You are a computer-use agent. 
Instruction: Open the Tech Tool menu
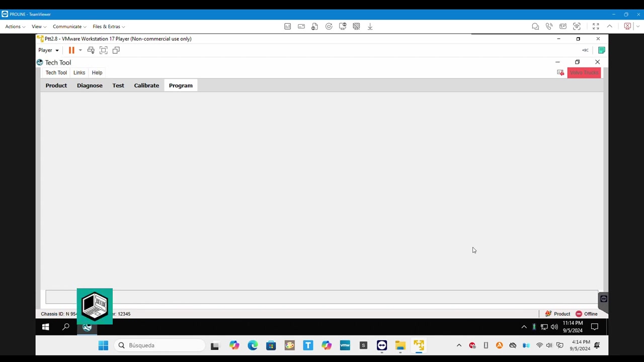click(x=56, y=72)
